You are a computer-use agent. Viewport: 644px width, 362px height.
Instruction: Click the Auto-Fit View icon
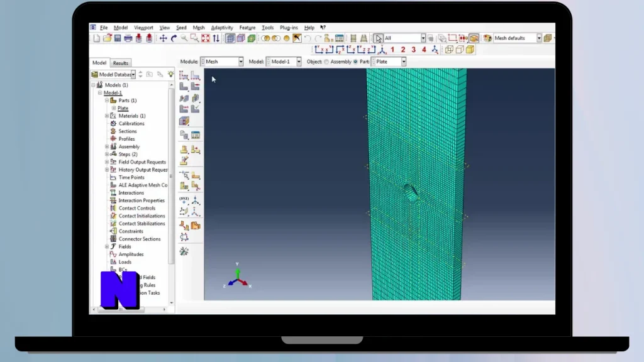coord(206,38)
